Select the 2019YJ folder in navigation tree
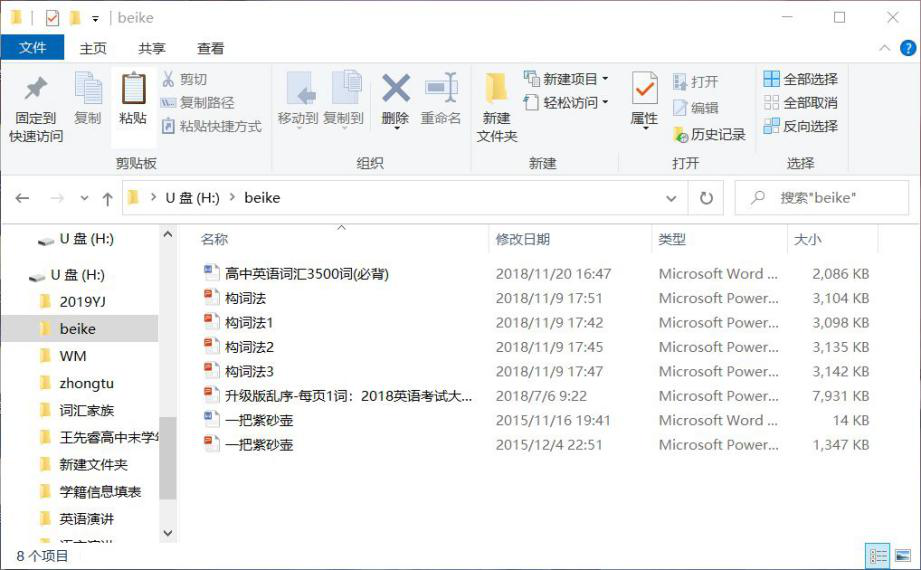The height and width of the screenshot is (570, 921). (82, 301)
